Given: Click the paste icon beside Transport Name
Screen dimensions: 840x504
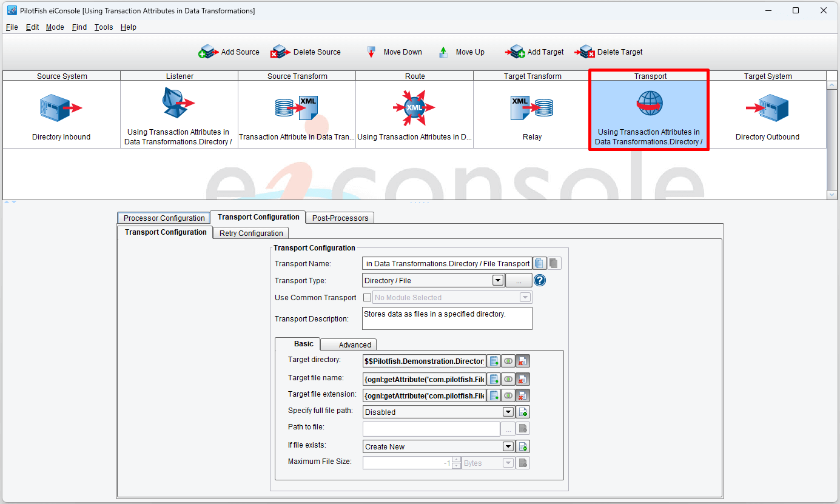Looking at the screenshot, I should click(554, 263).
